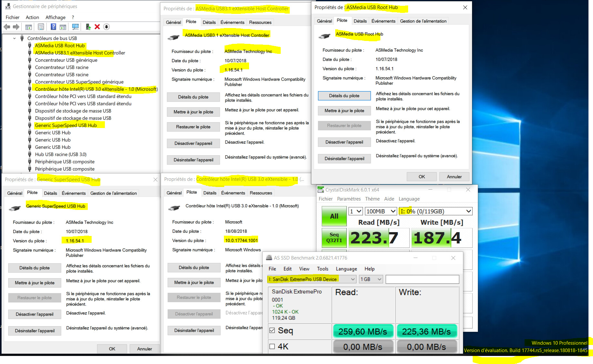
Task: Click OK in ASMedia USB Root Hub dialog
Action: (x=422, y=177)
